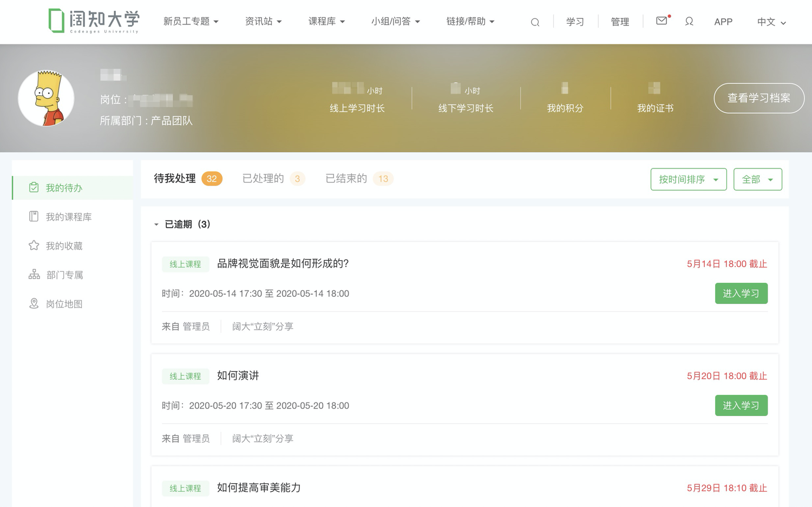Click the 13 badge on 已结束的
Image resolution: width=812 pixels, height=507 pixels.
tap(383, 179)
